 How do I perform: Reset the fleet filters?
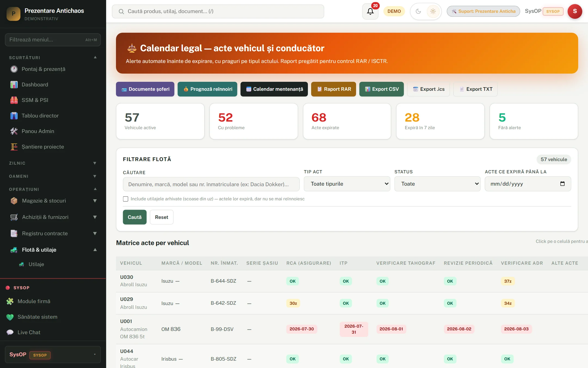point(162,217)
